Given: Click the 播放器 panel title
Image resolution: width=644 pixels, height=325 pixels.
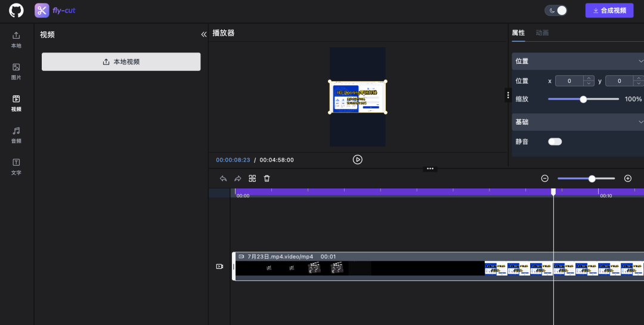Looking at the screenshot, I should (x=224, y=33).
